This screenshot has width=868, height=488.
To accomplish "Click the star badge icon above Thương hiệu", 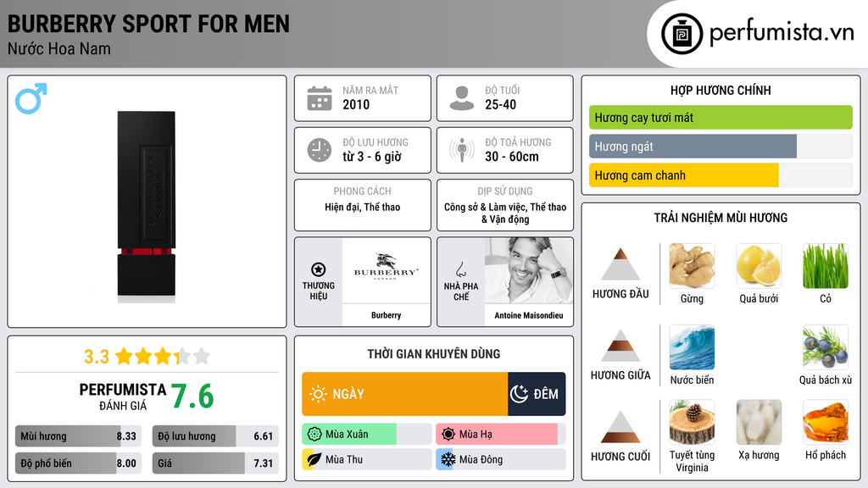I will pyautogui.click(x=319, y=269).
